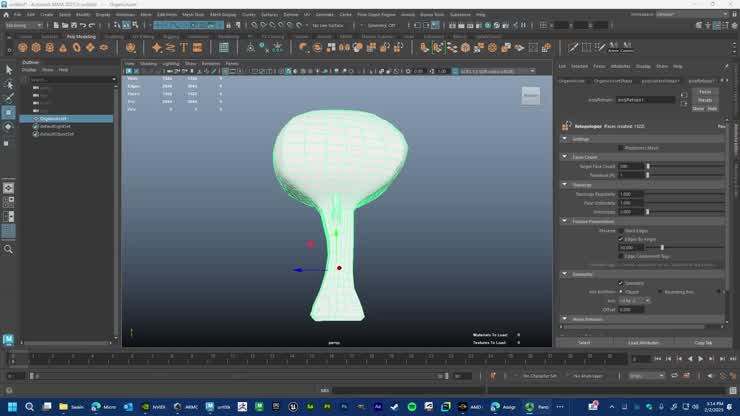Click the Copy Tab button
Image resolution: width=740 pixels, height=416 pixels.
pos(703,342)
